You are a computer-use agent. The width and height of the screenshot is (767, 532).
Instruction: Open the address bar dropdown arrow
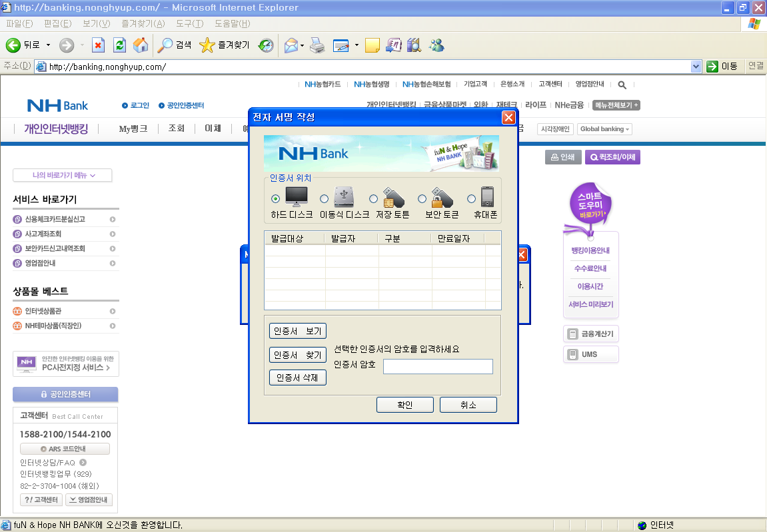click(x=696, y=67)
